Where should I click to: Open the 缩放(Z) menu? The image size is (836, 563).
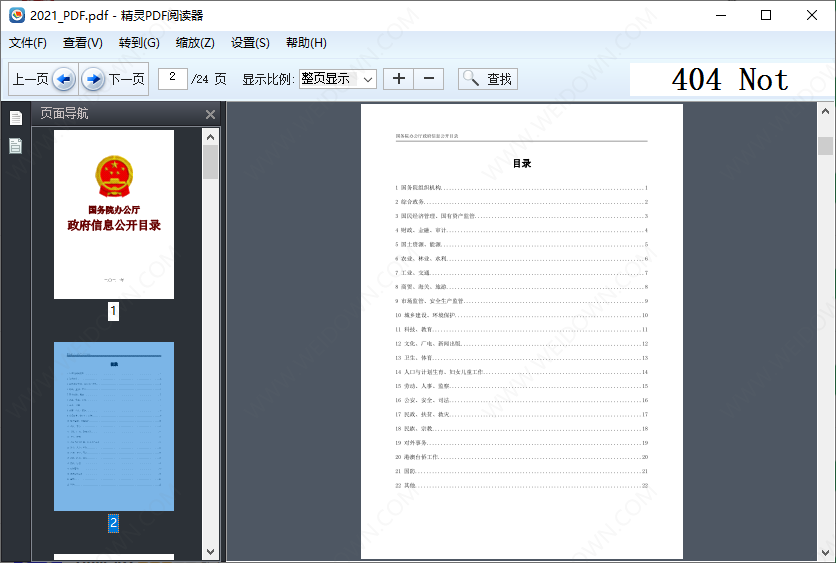pos(195,43)
